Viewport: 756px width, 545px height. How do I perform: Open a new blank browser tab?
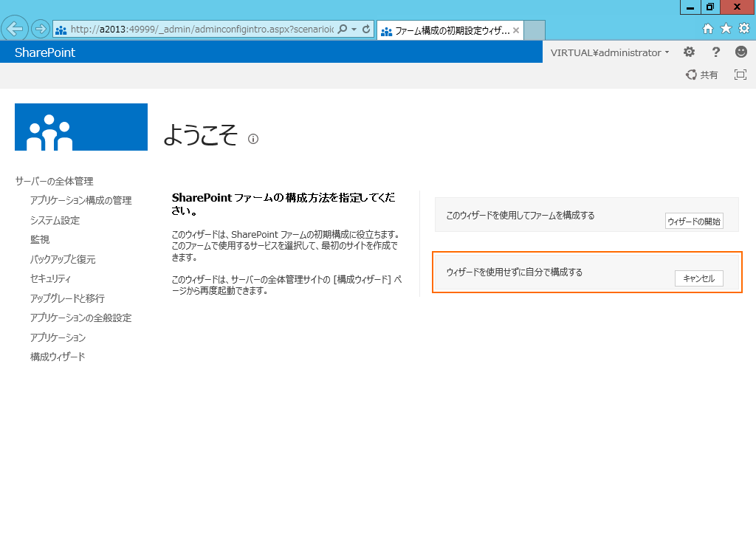tap(535, 30)
